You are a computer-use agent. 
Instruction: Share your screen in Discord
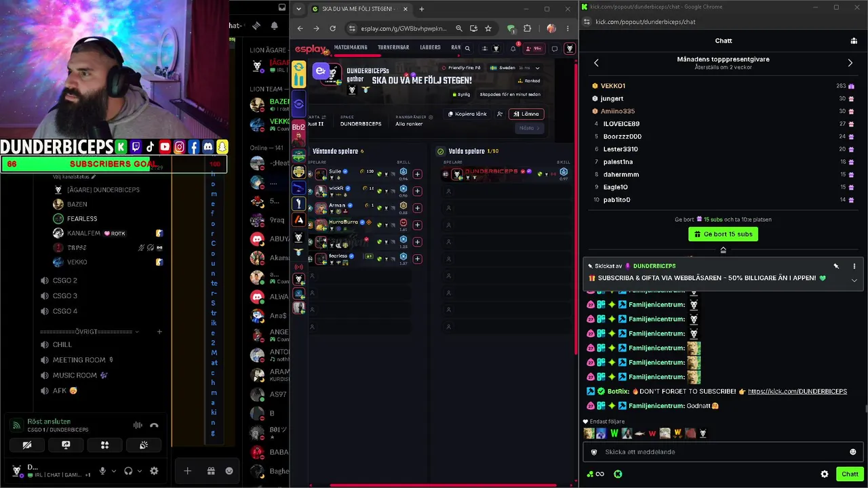tap(66, 445)
